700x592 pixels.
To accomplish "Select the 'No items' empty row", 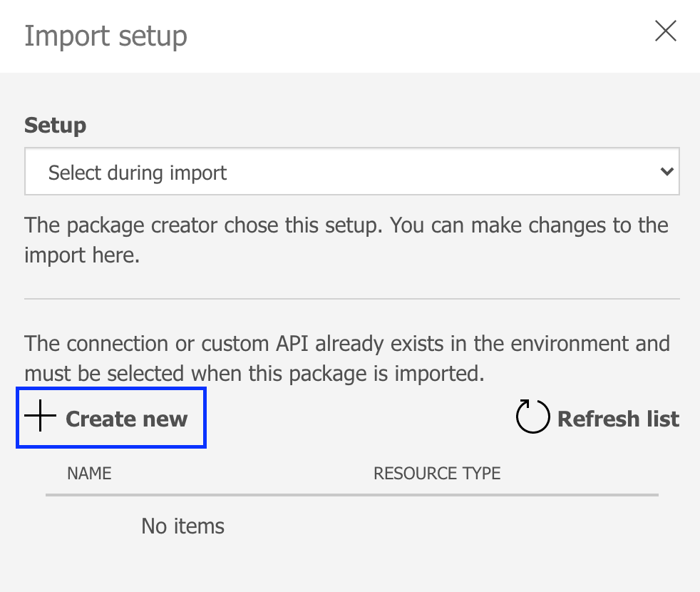I will coord(182,526).
